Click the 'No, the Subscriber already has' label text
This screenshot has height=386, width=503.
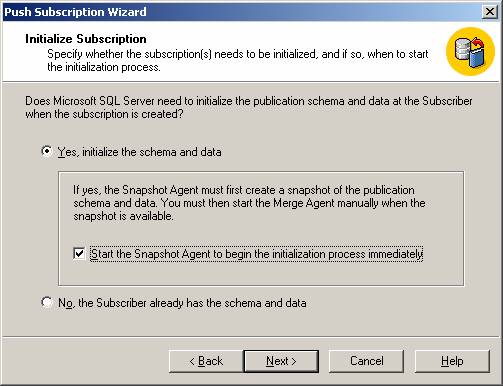coord(182,303)
